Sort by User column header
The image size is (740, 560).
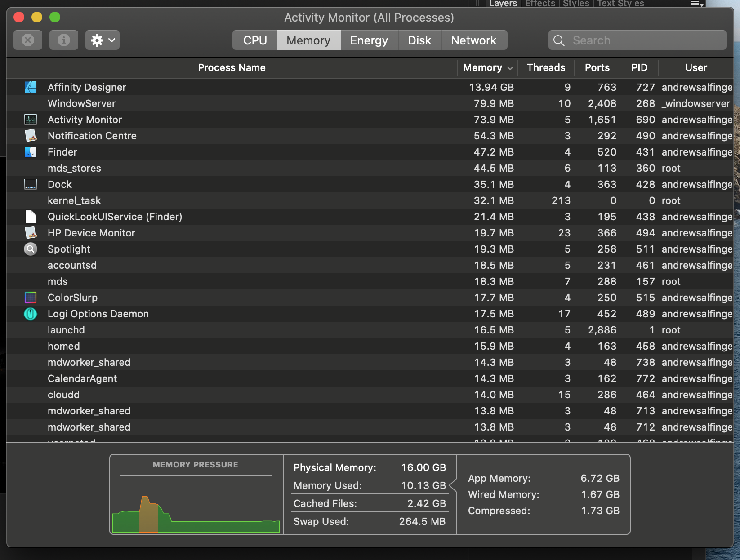(696, 67)
